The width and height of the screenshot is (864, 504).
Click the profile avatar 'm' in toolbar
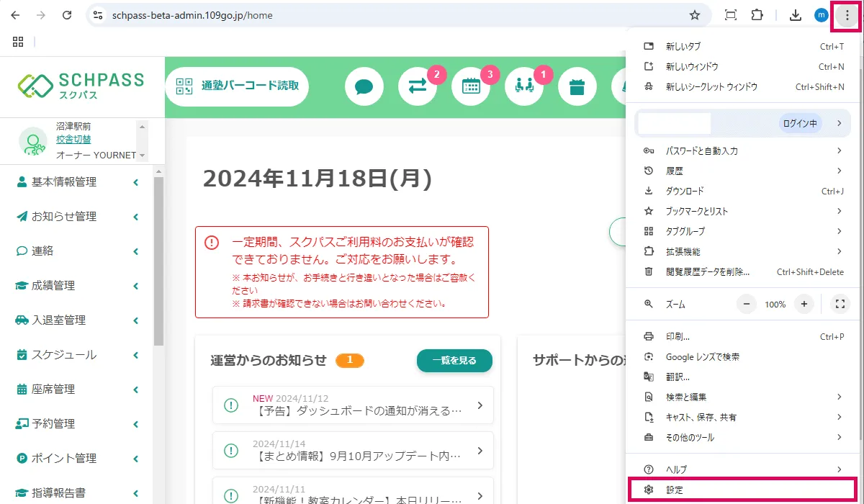[821, 15]
